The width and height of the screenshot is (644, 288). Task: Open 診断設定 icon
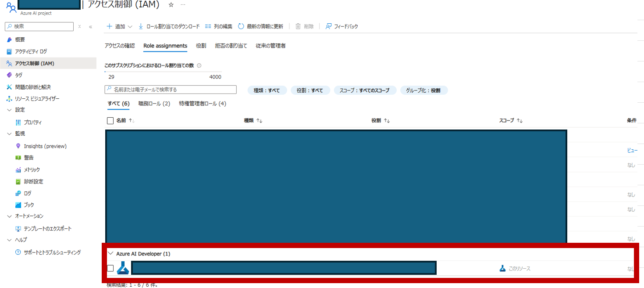[18, 181]
